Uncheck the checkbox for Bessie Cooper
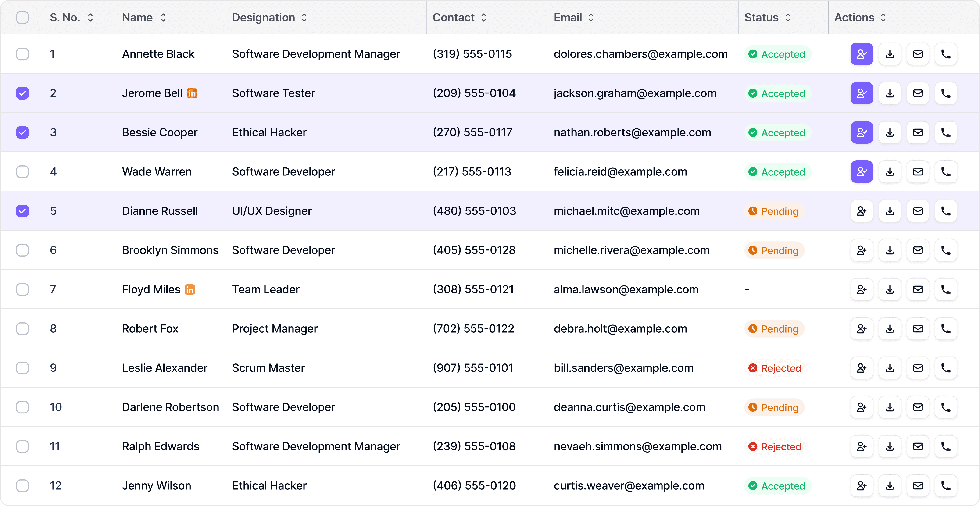Image resolution: width=980 pixels, height=506 pixels. tap(22, 132)
